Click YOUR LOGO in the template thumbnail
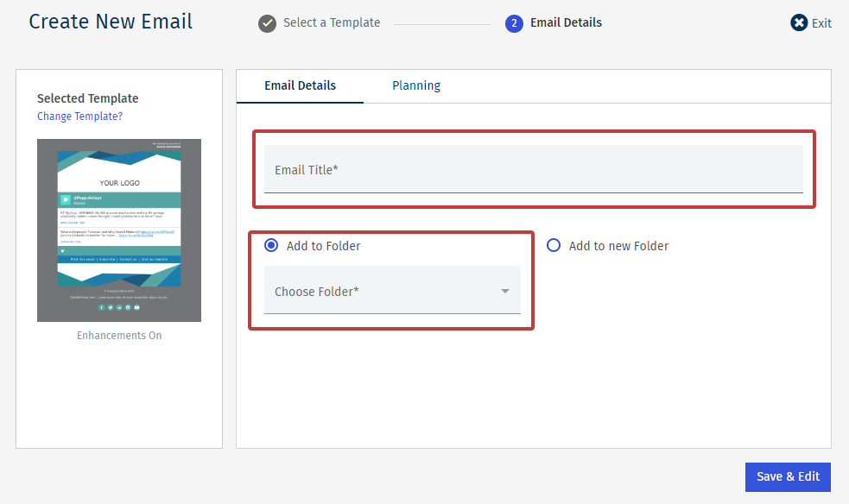The height and width of the screenshot is (504, 849). 119,183
